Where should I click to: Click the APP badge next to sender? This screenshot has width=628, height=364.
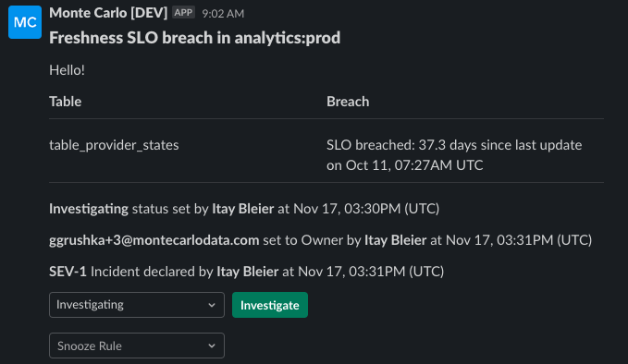pos(183,12)
